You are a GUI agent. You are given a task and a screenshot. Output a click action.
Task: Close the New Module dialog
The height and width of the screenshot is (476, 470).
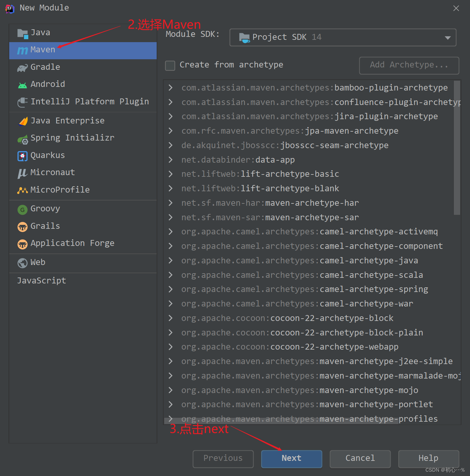point(456,9)
